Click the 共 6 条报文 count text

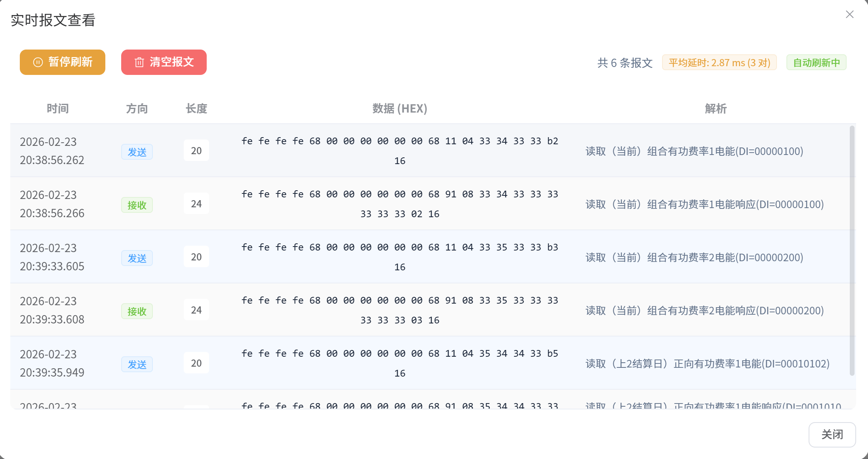pos(625,63)
